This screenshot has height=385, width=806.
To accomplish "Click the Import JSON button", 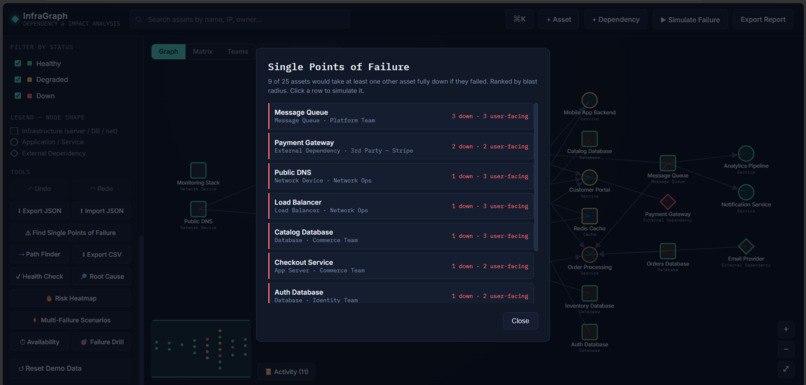I will [101, 211].
